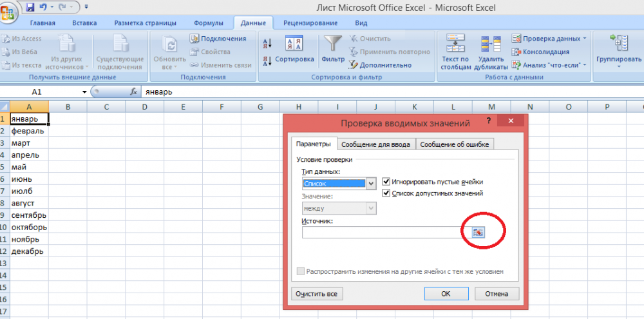Image resolution: width=644 pixels, height=319 pixels.
Task: Switch to Сообщение для ввода tab
Action: (375, 144)
